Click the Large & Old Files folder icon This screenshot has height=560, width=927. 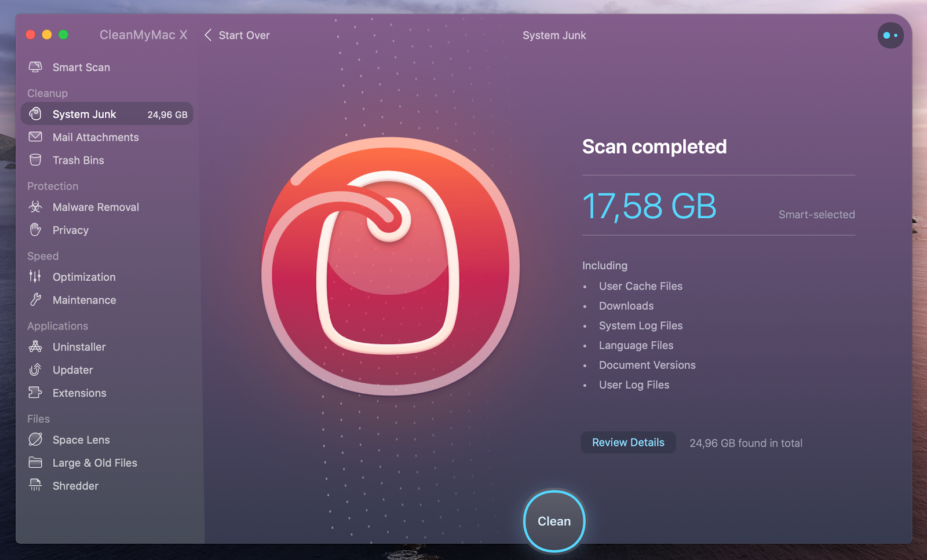pos(35,463)
